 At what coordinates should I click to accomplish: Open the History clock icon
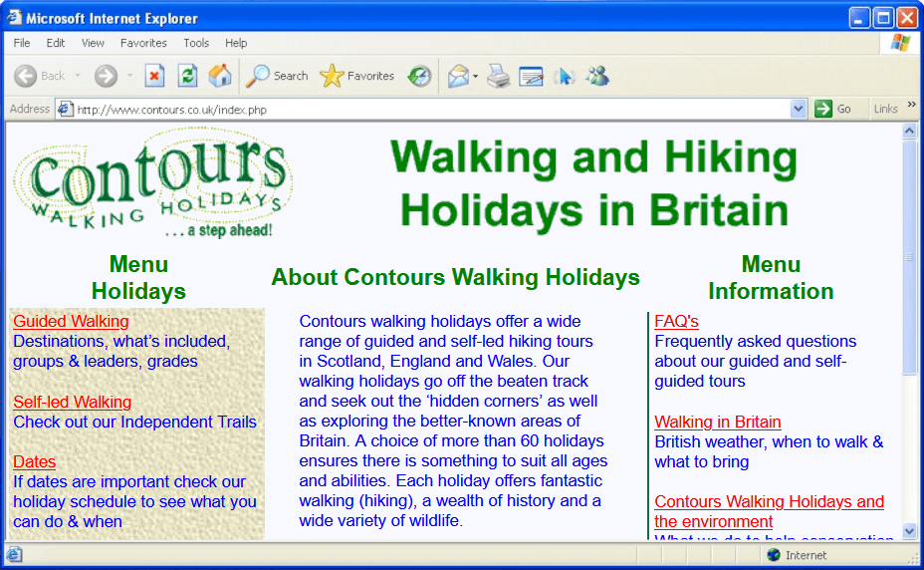[x=419, y=76]
